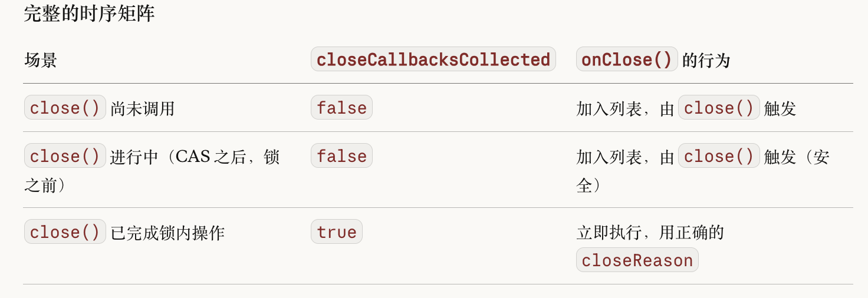
Task: Click the 场景 column header
Action: tap(41, 60)
